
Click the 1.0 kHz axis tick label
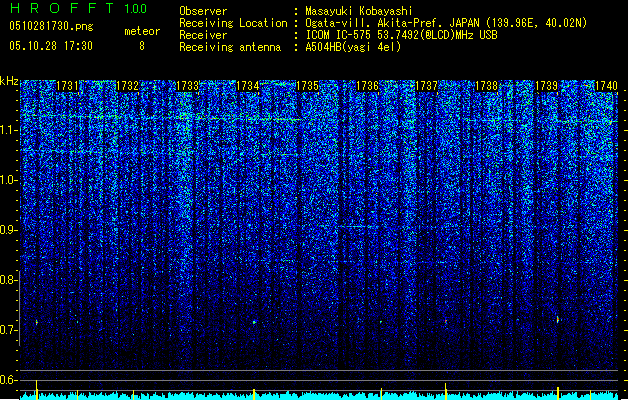point(9,180)
